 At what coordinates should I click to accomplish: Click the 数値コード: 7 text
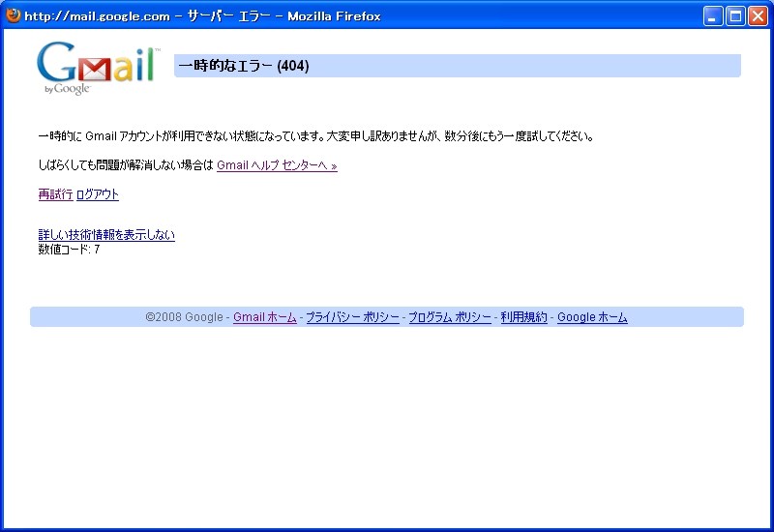(x=69, y=250)
